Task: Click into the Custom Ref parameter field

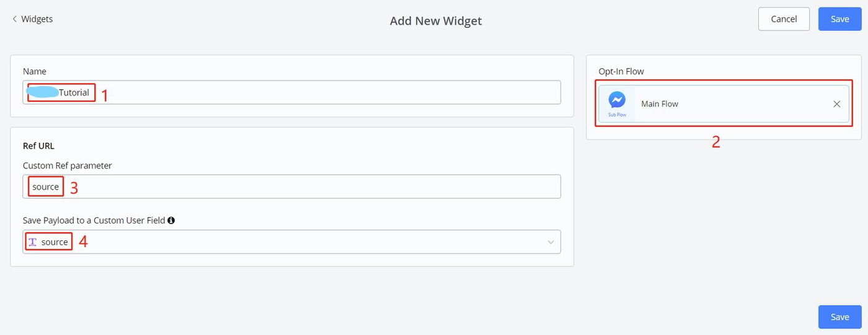Action: (310, 186)
